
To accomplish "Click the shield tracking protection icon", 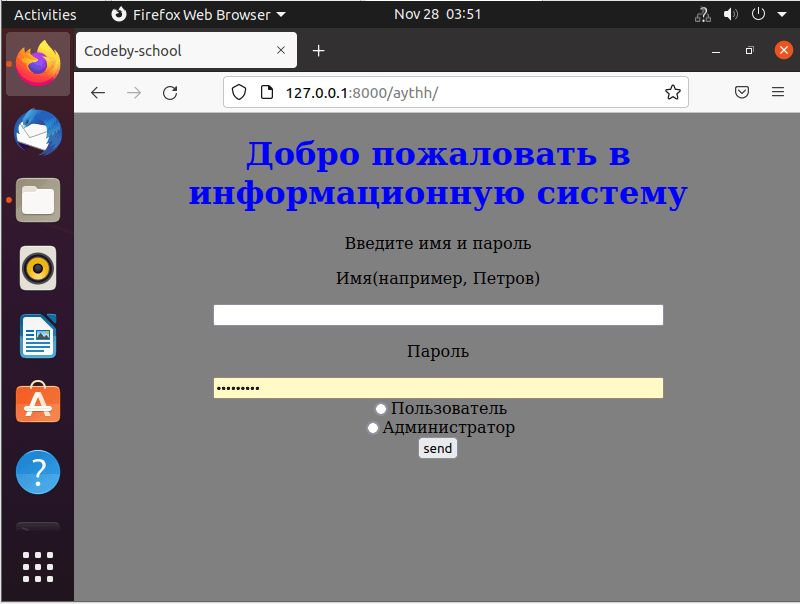I will [237, 91].
